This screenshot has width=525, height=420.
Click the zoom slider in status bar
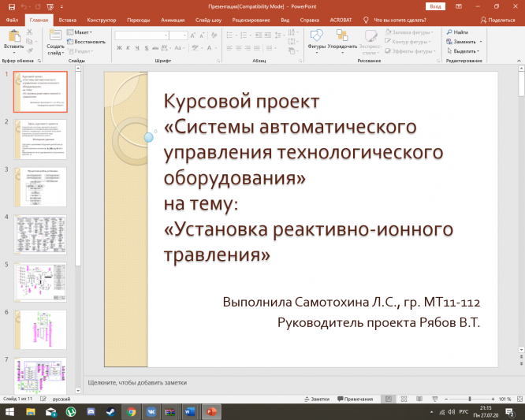click(x=470, y=400)
